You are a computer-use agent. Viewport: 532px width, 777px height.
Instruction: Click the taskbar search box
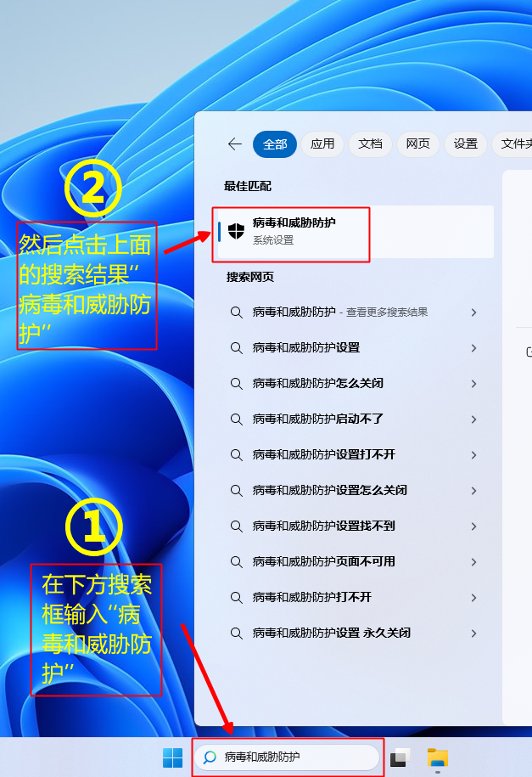tap(288, 757)
